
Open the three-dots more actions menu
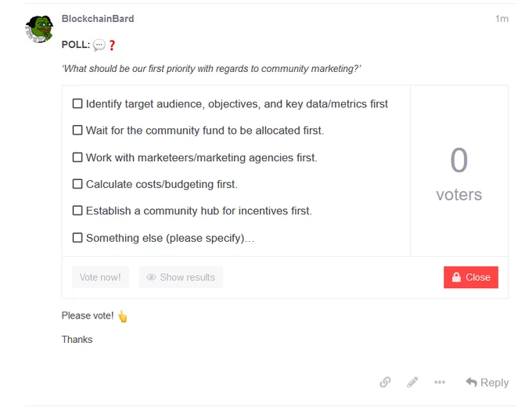440,382
